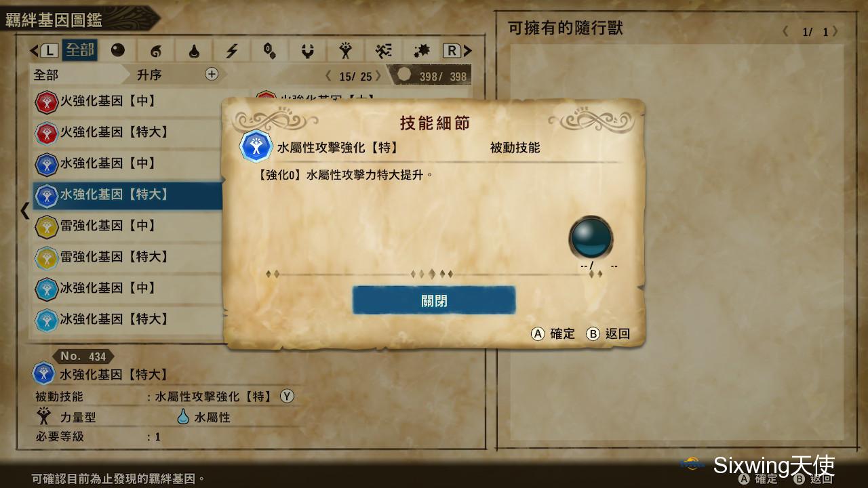Click the Y button beside passive skill

tap(288, 396)
